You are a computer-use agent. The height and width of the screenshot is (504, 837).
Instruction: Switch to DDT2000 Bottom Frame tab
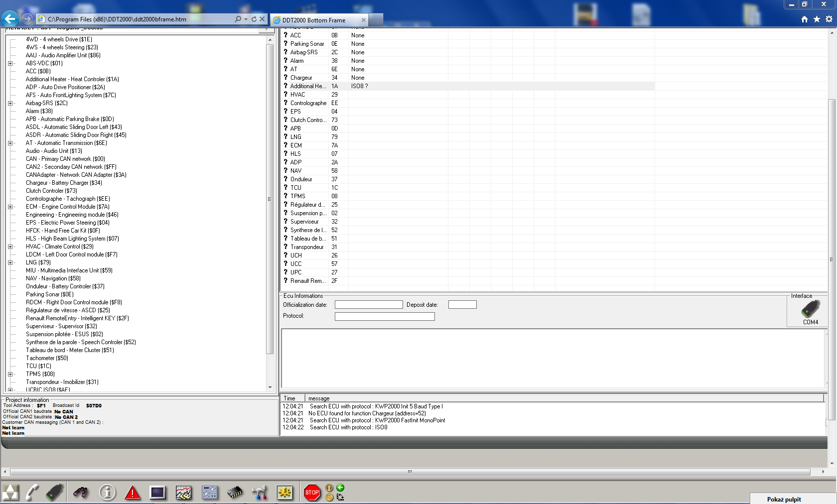click(x=313, y=20)
